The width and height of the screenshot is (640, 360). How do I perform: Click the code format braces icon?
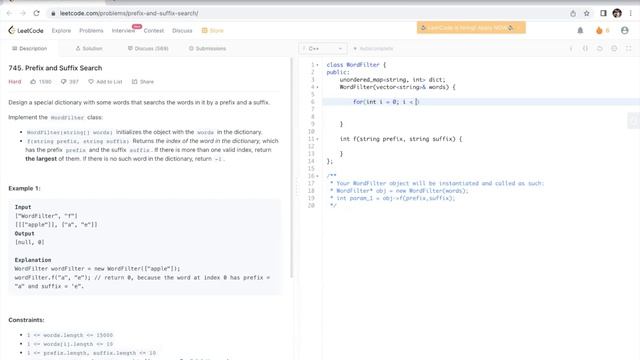tap(585, 49)
